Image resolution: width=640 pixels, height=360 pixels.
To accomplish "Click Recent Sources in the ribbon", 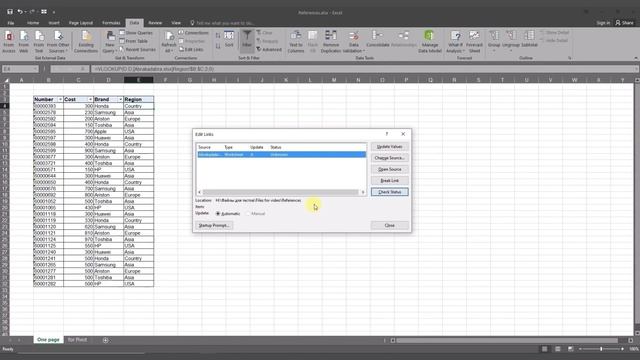I will (x=138, y=49).
